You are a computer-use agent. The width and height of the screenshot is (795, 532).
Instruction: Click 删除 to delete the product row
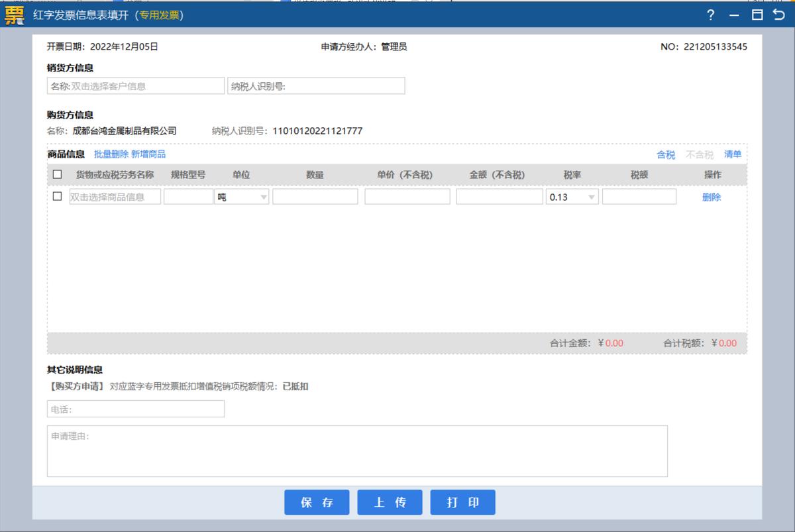pyautogui.click(x=712, y=196)
